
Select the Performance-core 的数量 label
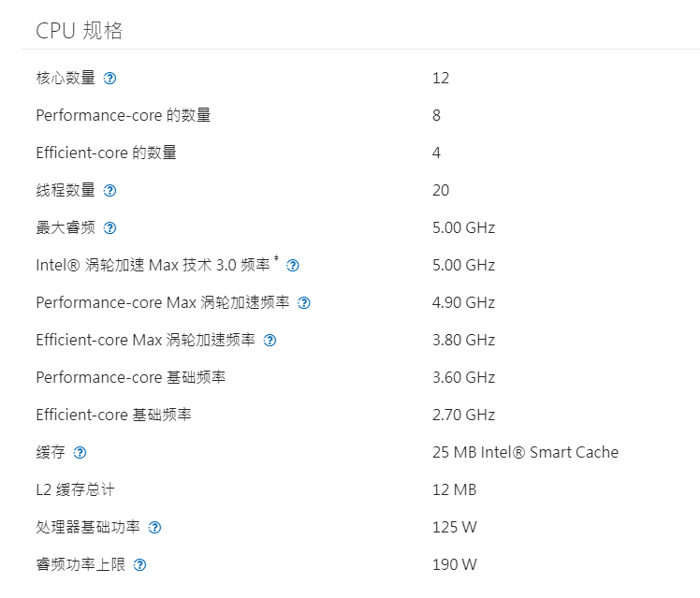(x=124, y=116)
